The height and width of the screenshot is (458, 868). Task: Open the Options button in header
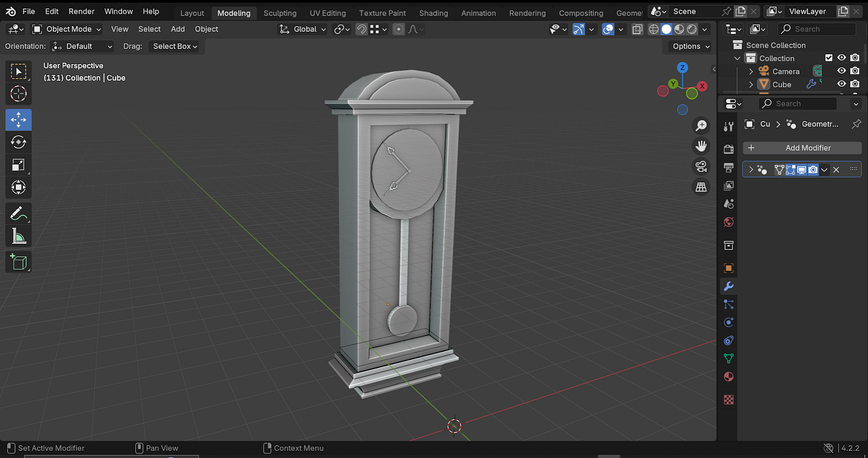coord(691,46)
